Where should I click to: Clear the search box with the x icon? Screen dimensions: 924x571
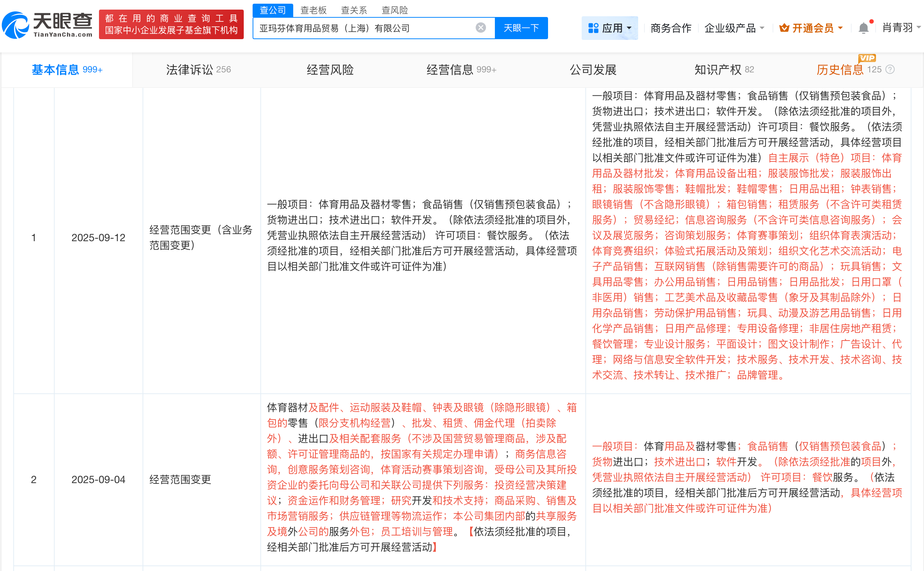pos(480,27)
